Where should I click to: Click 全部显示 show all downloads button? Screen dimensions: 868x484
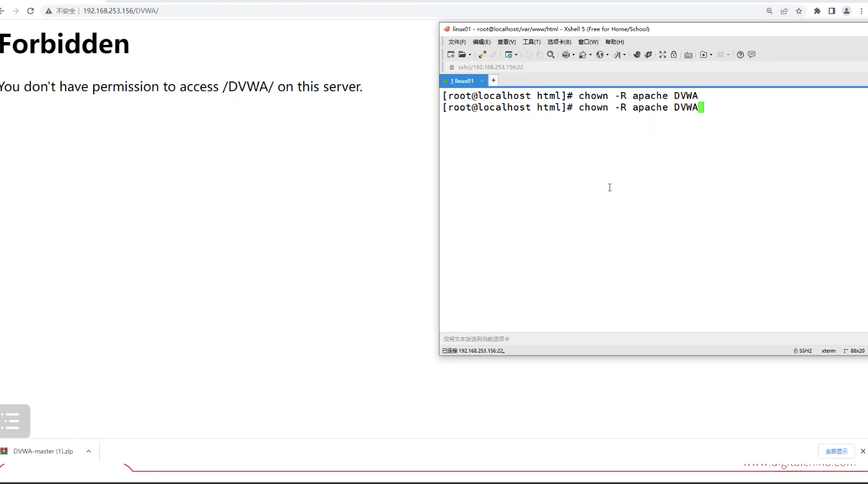click(837, 451)
